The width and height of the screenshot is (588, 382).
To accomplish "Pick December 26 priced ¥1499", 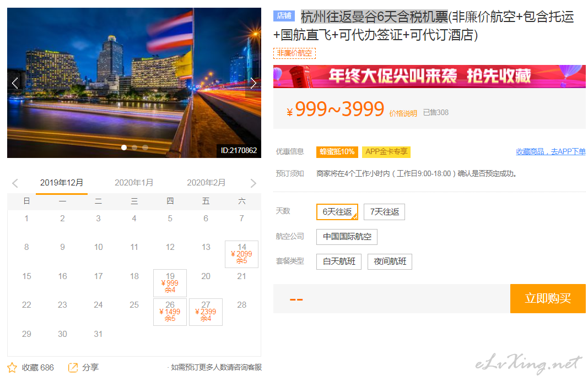I will [170, 312].
